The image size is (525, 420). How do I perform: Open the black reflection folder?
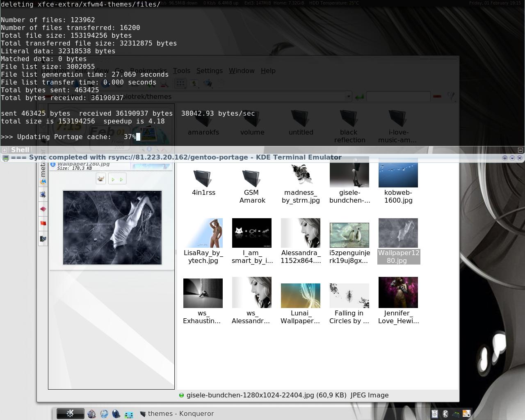click(x=349, y=126)
